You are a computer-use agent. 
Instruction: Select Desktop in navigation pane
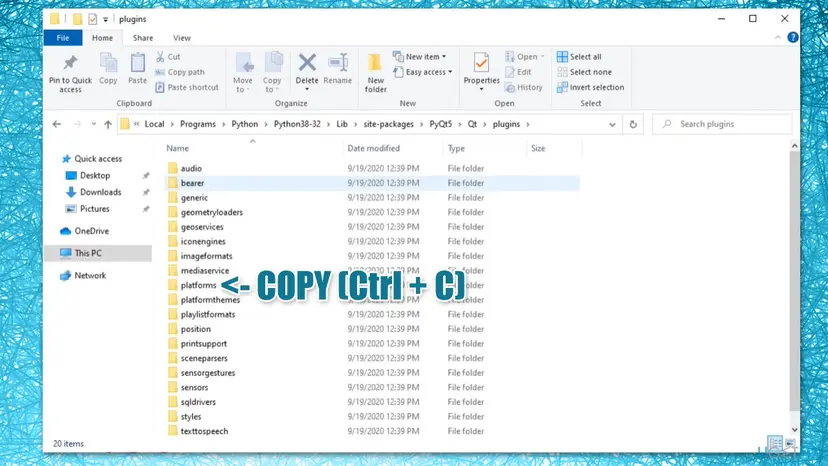coord(88,175)
